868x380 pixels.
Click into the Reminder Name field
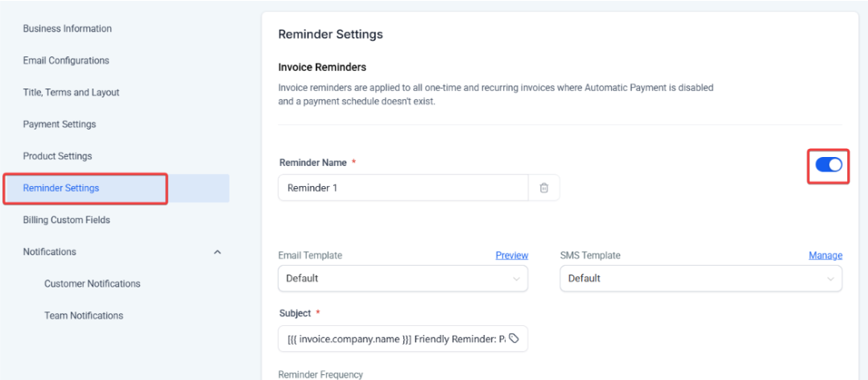(403, 188)
